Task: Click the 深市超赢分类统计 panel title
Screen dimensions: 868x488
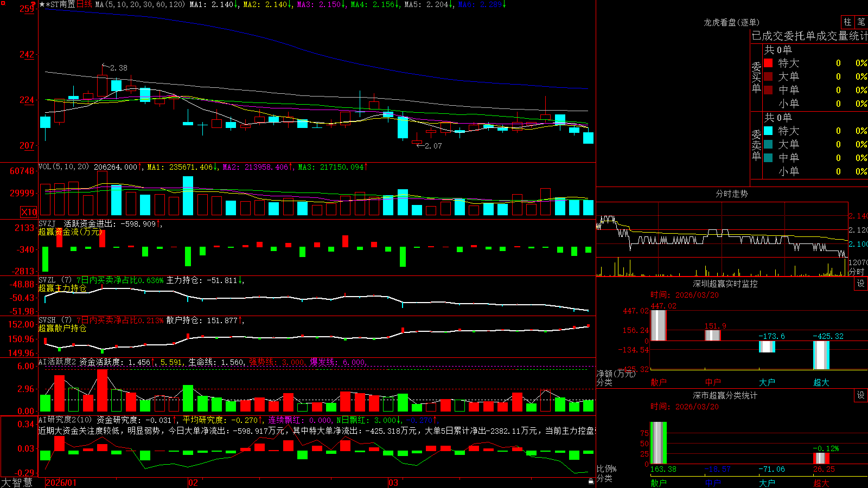Action: pyautogui.click(x=725, y=395)
